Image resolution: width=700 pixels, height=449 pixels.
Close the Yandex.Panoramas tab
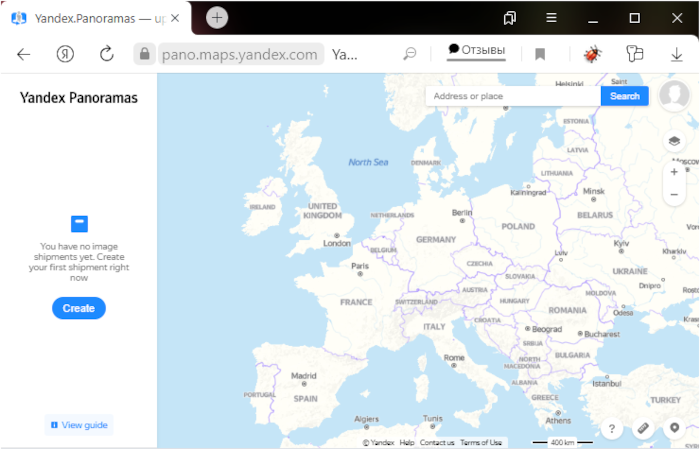coord(175,18)
